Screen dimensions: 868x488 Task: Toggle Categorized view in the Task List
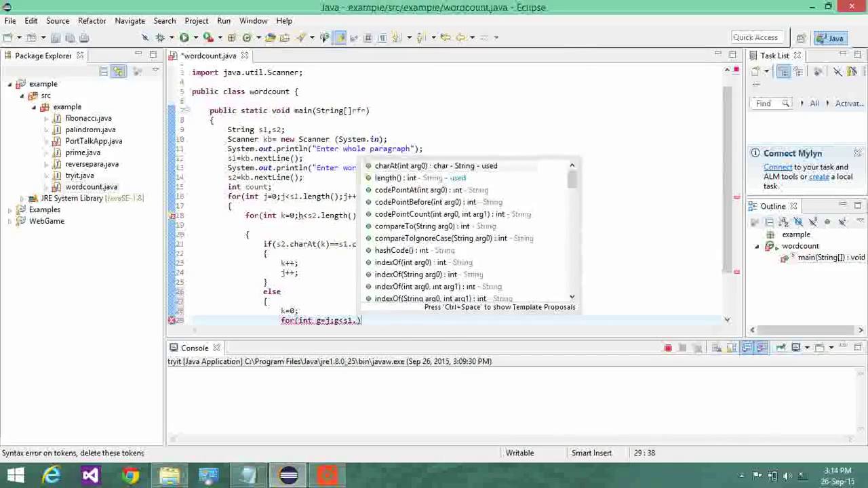(x=783, y=72)
